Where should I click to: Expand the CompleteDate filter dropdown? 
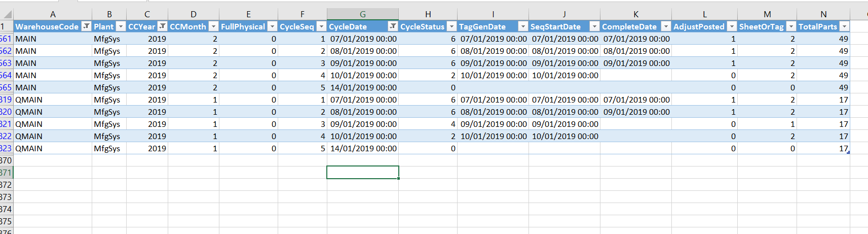pos(666,26)
